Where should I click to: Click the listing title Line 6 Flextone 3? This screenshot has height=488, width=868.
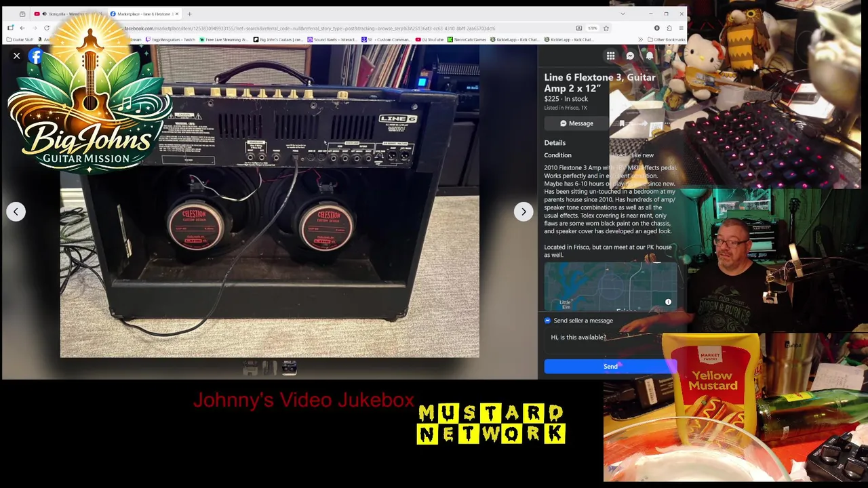pyautogui.click(x=600, y=83)
